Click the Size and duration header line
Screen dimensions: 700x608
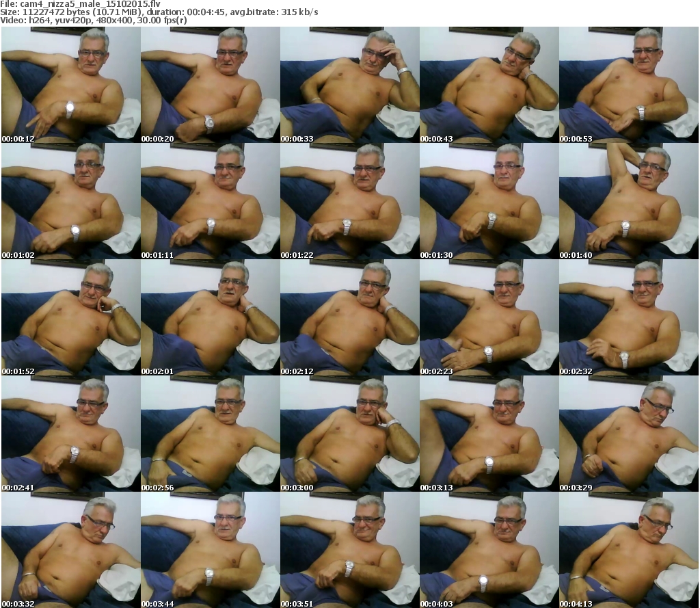coord(159,12)
